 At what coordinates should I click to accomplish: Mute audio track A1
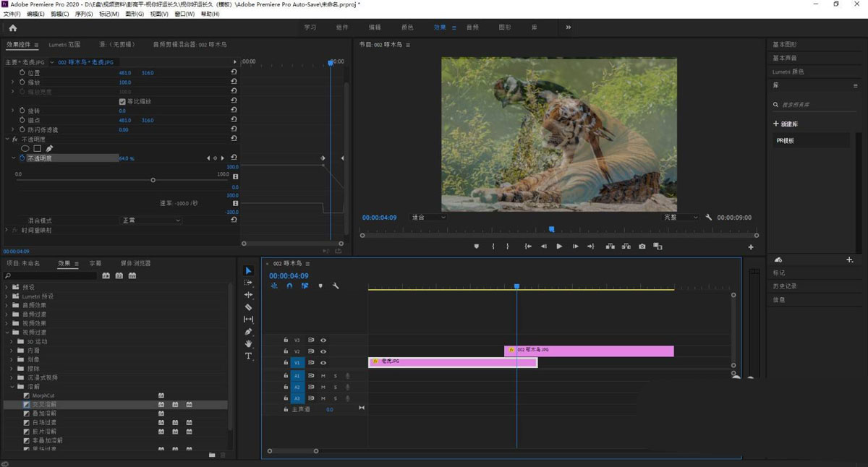(323, 376)
